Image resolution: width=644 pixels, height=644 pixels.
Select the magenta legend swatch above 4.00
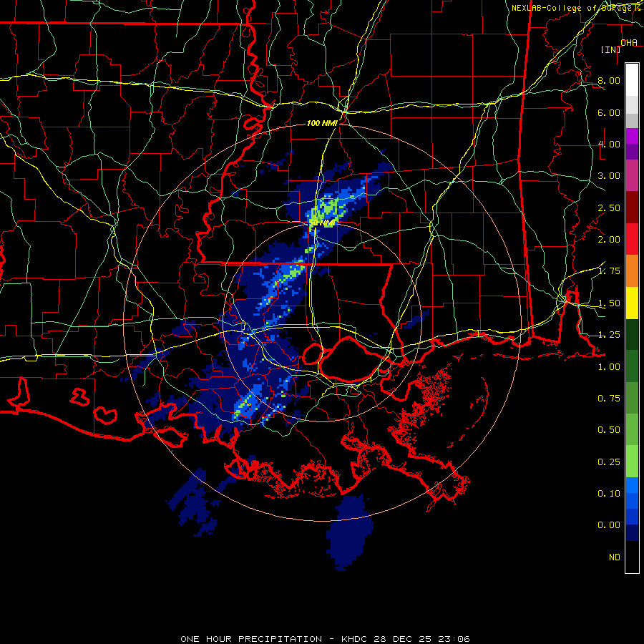(x=632, y=136)
